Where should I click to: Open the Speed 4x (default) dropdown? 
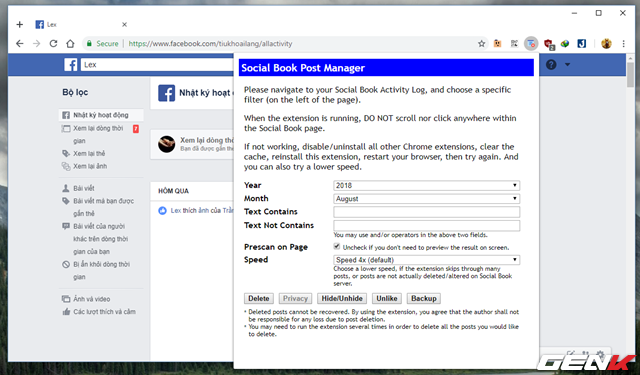tap(427, 260)
